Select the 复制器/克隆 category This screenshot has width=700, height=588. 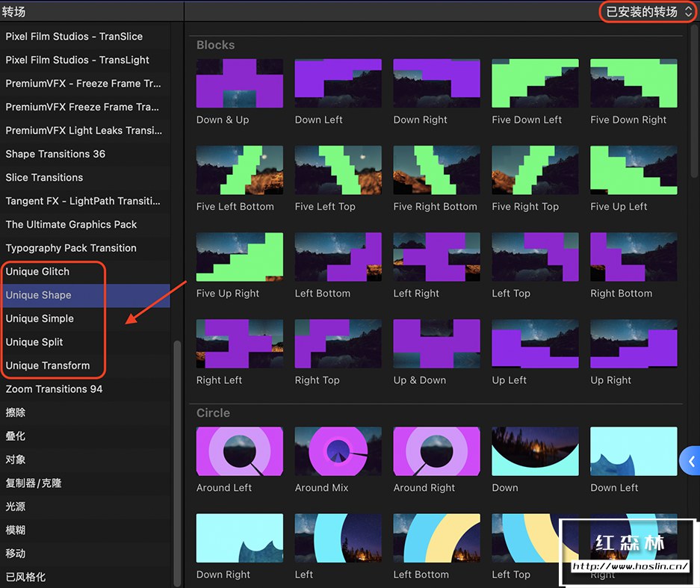click(x=85, y=483)
